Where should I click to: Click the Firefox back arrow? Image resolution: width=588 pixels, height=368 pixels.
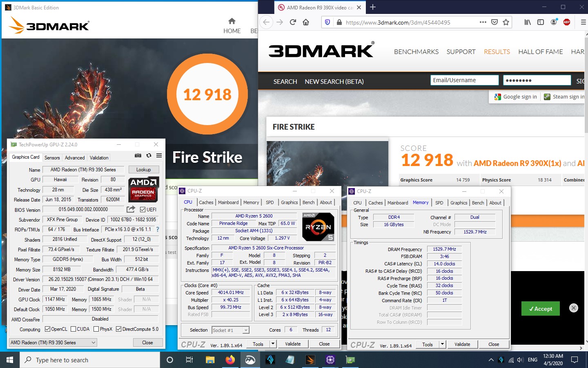pos(266,22)
